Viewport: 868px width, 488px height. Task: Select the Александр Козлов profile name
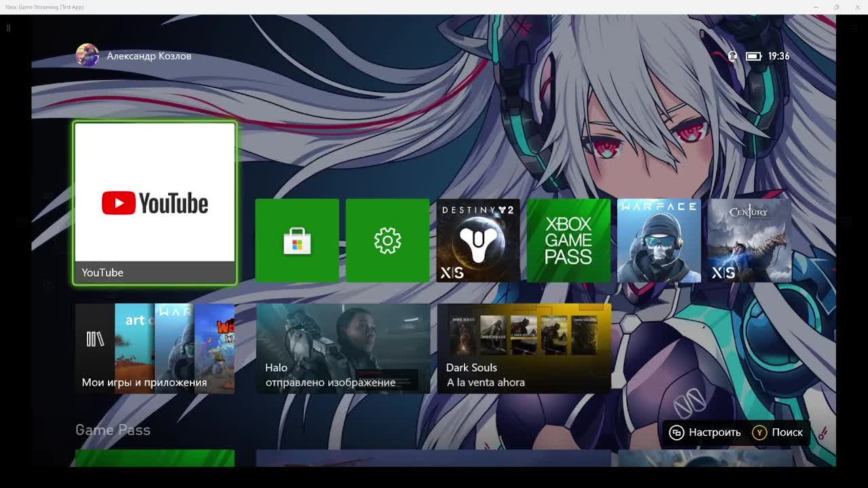click(x=149, y=56)
